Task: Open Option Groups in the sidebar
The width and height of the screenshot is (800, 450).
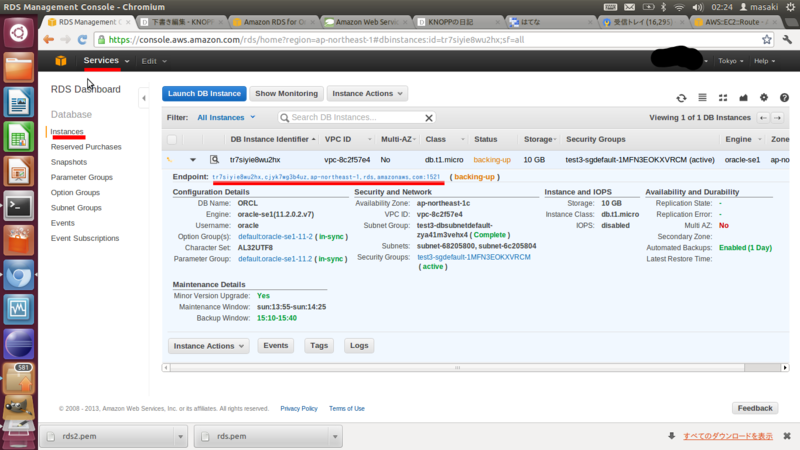Action: (76, 193)
